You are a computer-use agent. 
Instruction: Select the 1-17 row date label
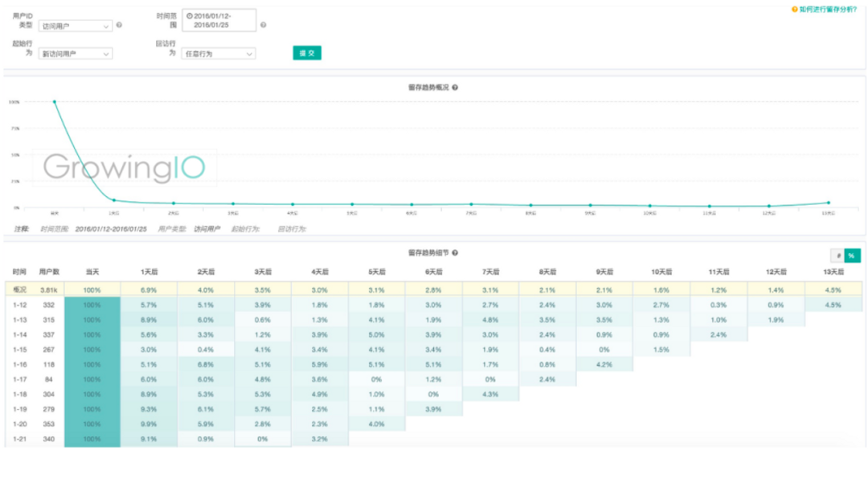[x=19, y=379]
